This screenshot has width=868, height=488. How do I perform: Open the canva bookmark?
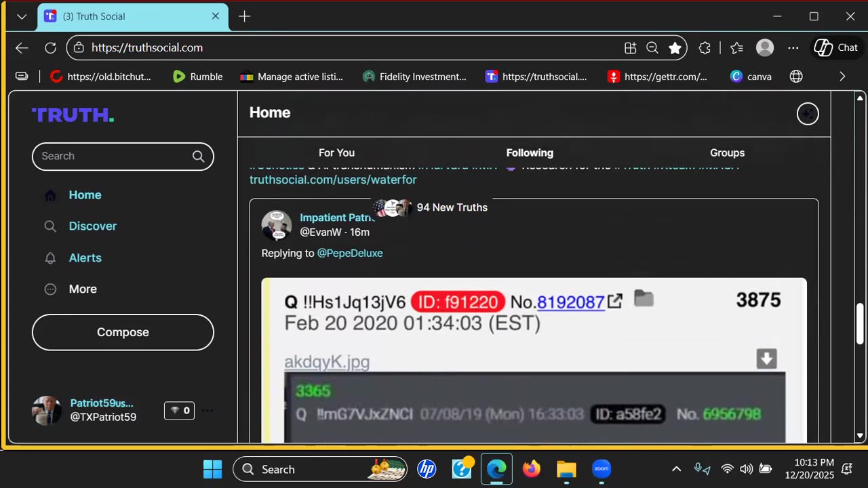click(x=751, y=77)
